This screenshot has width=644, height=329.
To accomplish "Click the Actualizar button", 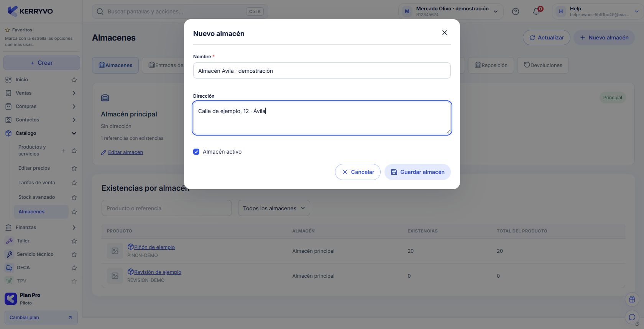I will [x=547, y=38].
